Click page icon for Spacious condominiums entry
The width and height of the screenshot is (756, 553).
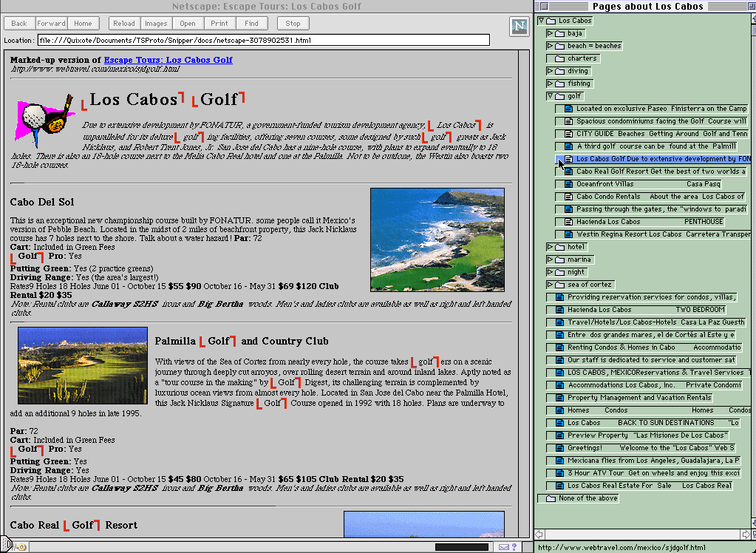click(x=568, y=121)
